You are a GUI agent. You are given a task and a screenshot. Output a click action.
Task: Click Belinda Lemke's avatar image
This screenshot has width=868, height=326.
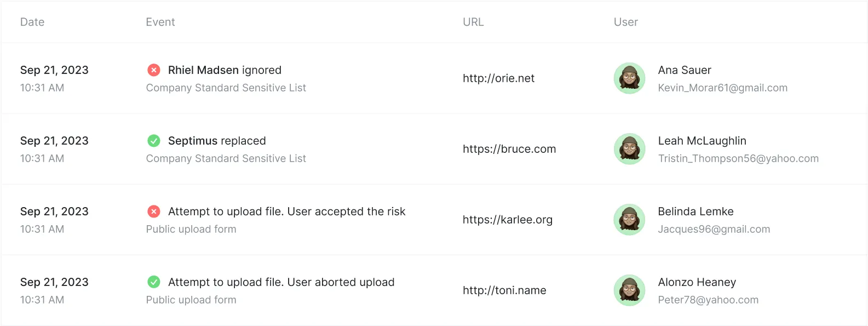point(629,220)
